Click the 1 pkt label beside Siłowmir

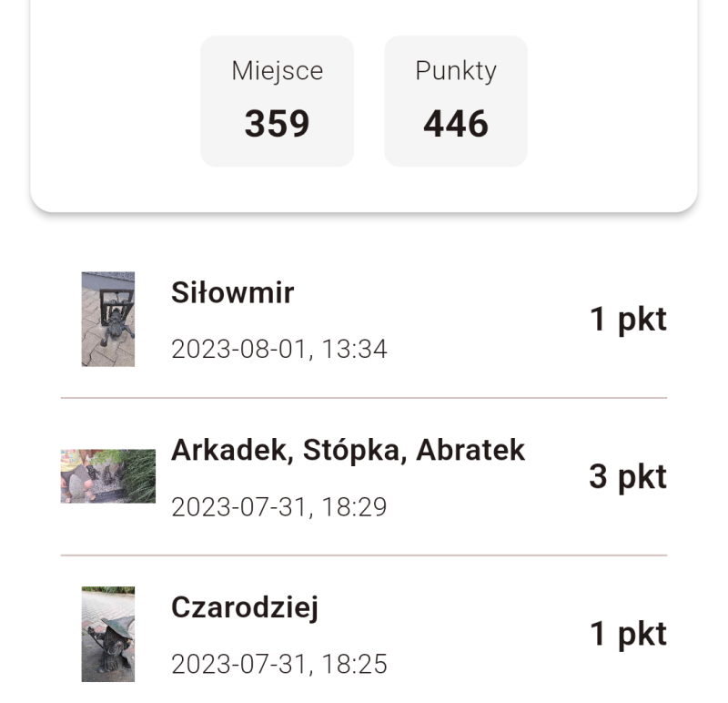627,319
